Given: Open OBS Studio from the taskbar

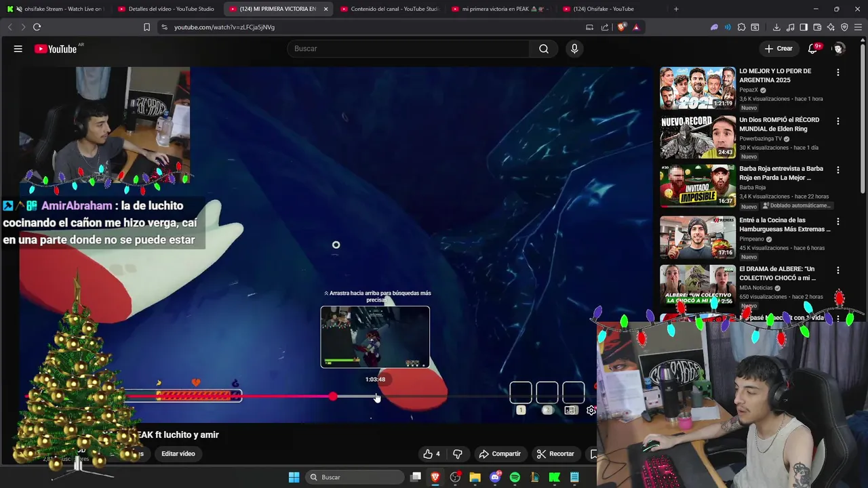Looking at the screenshot, I should [x=455, y=477].
